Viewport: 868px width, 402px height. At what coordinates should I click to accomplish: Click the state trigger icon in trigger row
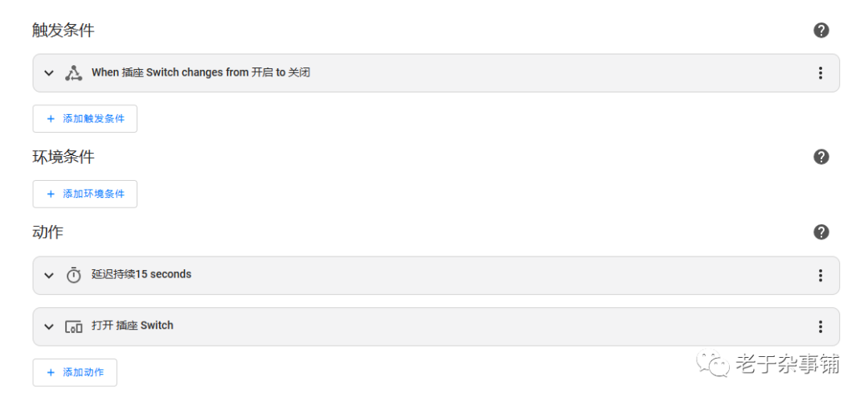coord(74,73)
